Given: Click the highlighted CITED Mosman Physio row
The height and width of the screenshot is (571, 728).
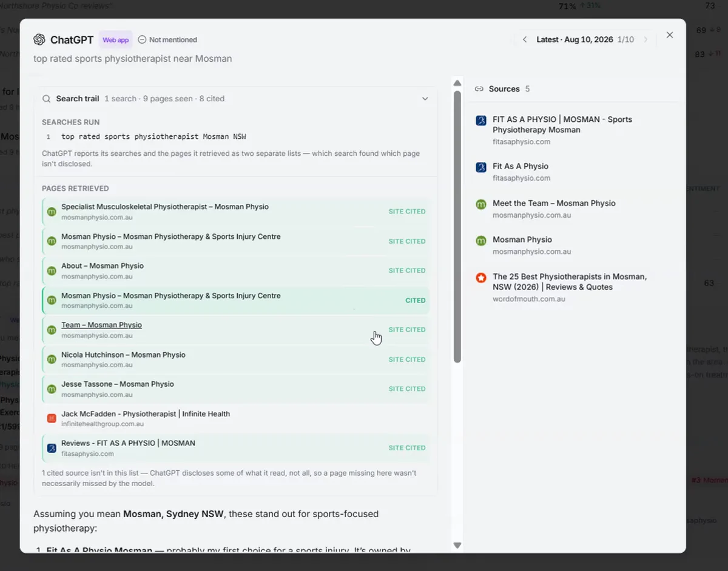Looking at the screenshot, I should 235,300.
